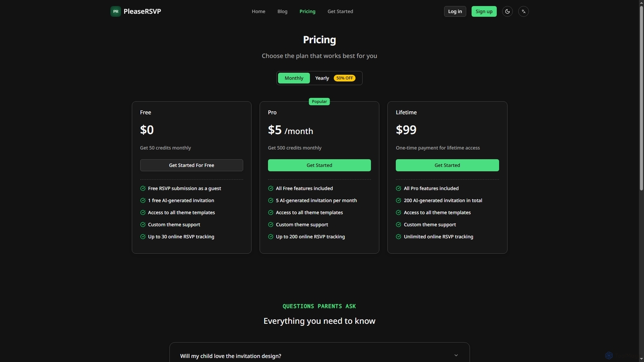The height and width of the screenshot is (362, 644).
Task: Click 'Everything you need to know' heading
Action: (x=319, y=321)
